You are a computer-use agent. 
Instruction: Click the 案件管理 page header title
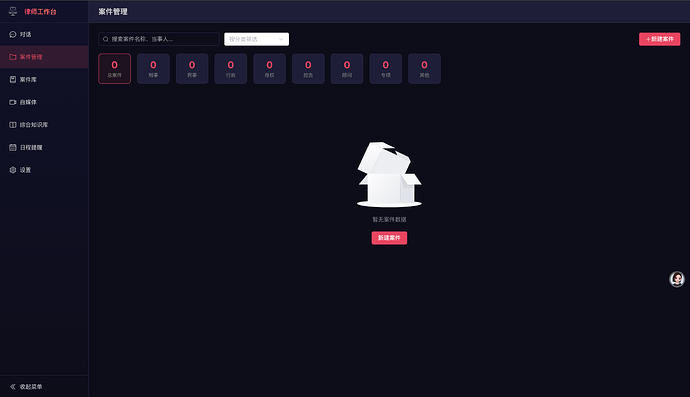coord(113,11)
